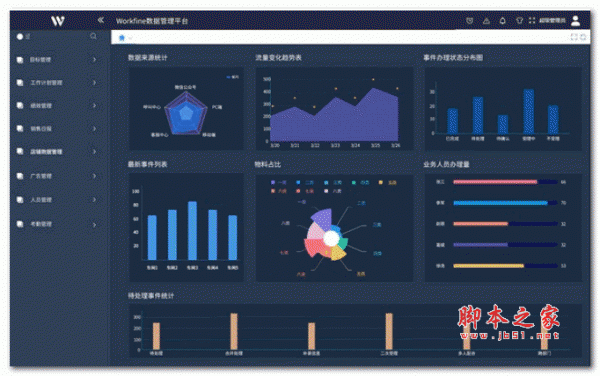Toggle the 七类 red legend item

pyautogui.click(x=305, y=191)
